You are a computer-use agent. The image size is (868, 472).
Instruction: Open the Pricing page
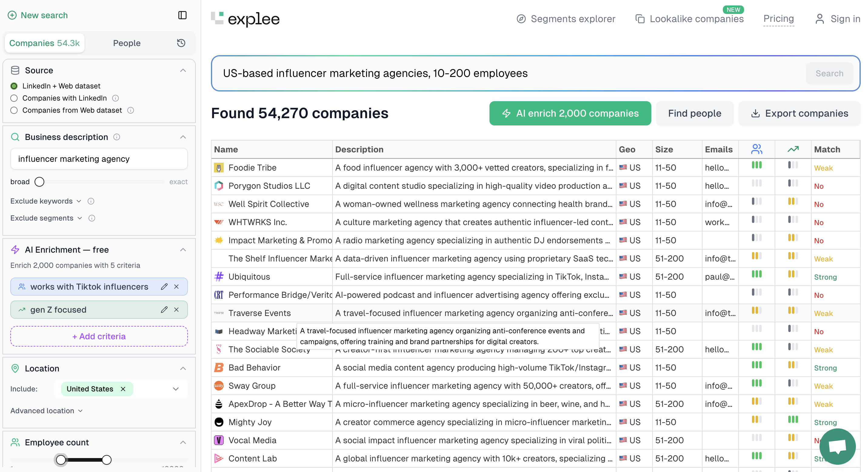click(x=779, y=19)
